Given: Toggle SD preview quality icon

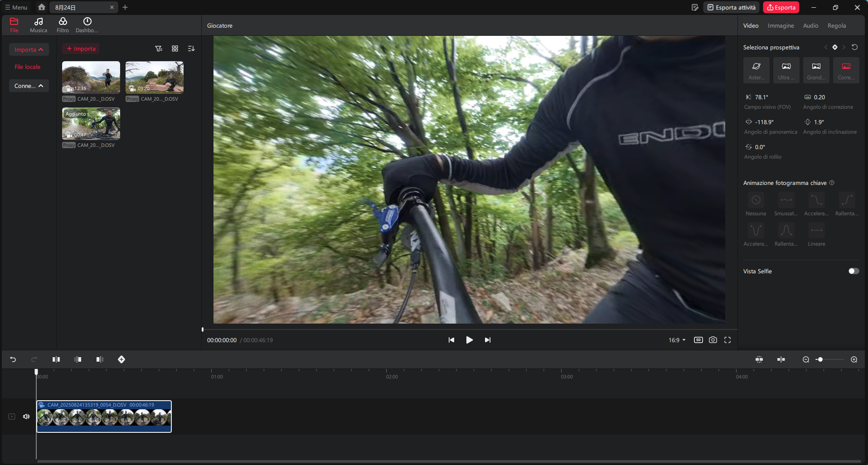Looking at the screenshot, I should coord(698,340).
